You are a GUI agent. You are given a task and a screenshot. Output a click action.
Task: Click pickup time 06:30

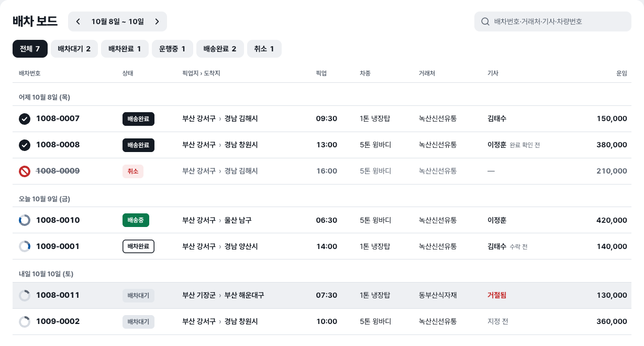click(x=327, y=220)
